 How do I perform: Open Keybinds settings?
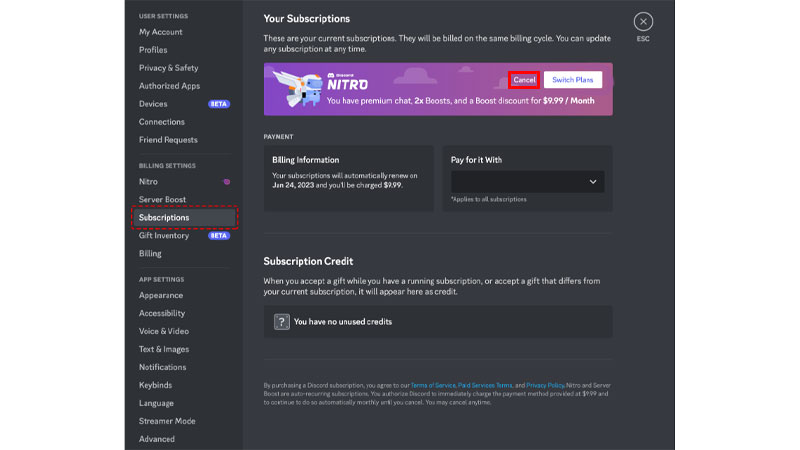155,385
